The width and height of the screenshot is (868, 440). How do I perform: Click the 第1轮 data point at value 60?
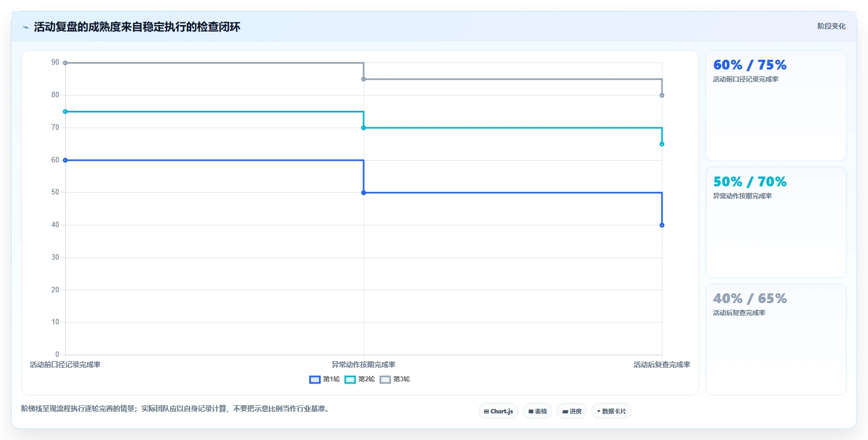65,160
